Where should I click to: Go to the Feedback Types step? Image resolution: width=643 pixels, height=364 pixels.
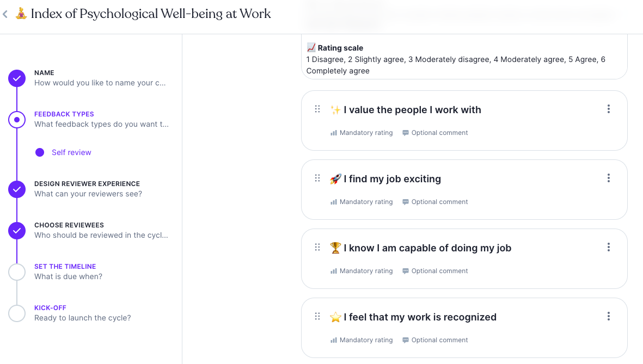64,114
